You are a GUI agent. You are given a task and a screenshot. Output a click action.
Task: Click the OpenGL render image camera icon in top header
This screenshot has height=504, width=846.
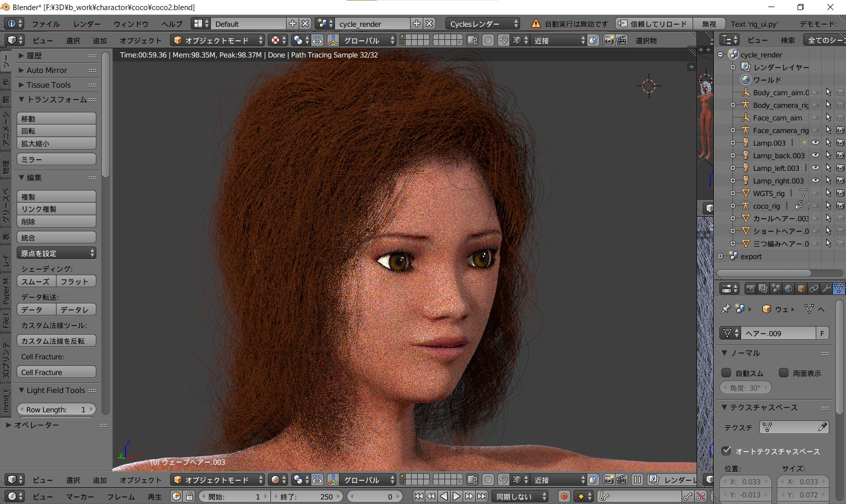(609, 40)
